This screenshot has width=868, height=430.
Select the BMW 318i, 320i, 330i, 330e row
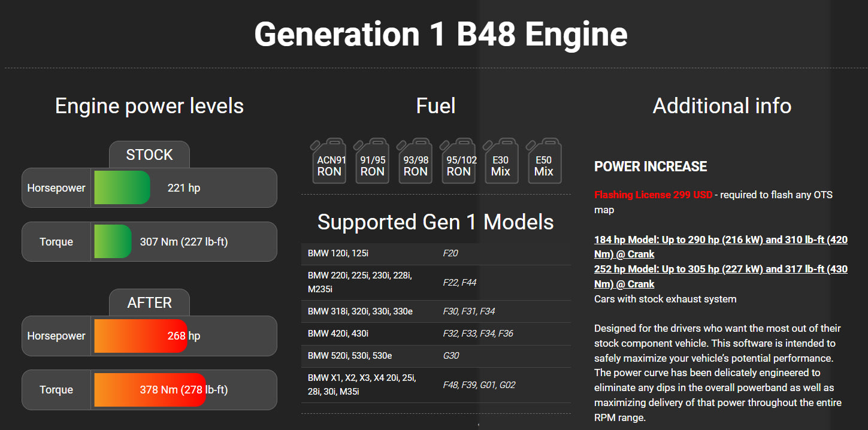point(435,311)
